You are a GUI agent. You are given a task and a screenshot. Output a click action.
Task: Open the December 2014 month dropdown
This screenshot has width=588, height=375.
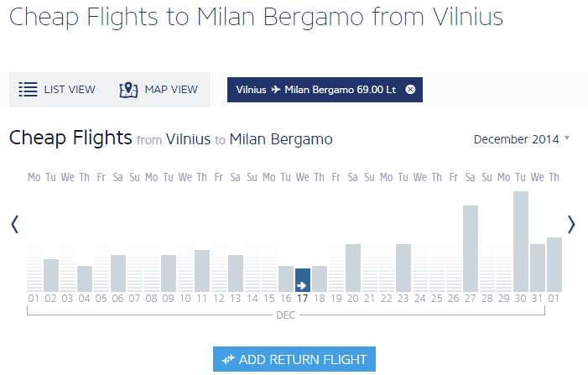point(521,139)
